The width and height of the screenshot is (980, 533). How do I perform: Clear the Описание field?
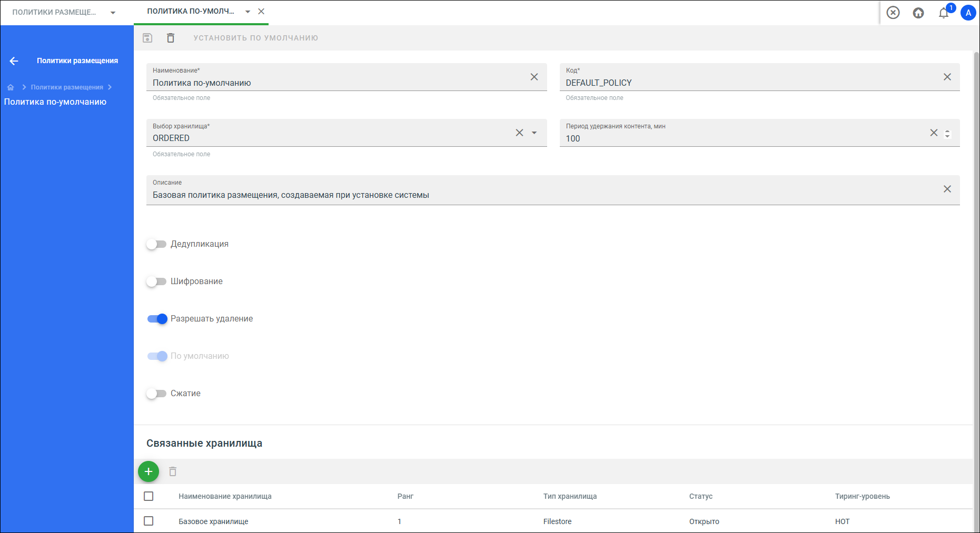point(947,189)
